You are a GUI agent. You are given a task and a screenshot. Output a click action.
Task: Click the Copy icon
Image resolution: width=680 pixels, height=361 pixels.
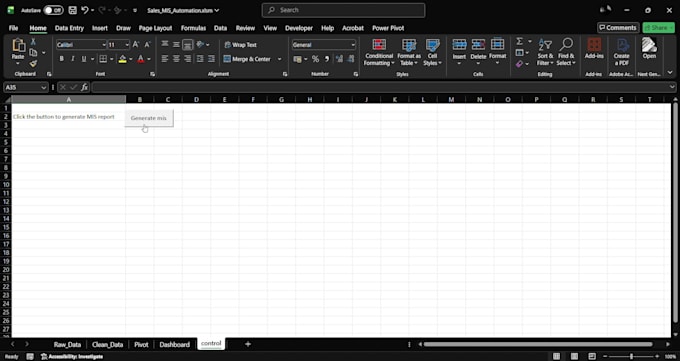(x=33, y=53)
